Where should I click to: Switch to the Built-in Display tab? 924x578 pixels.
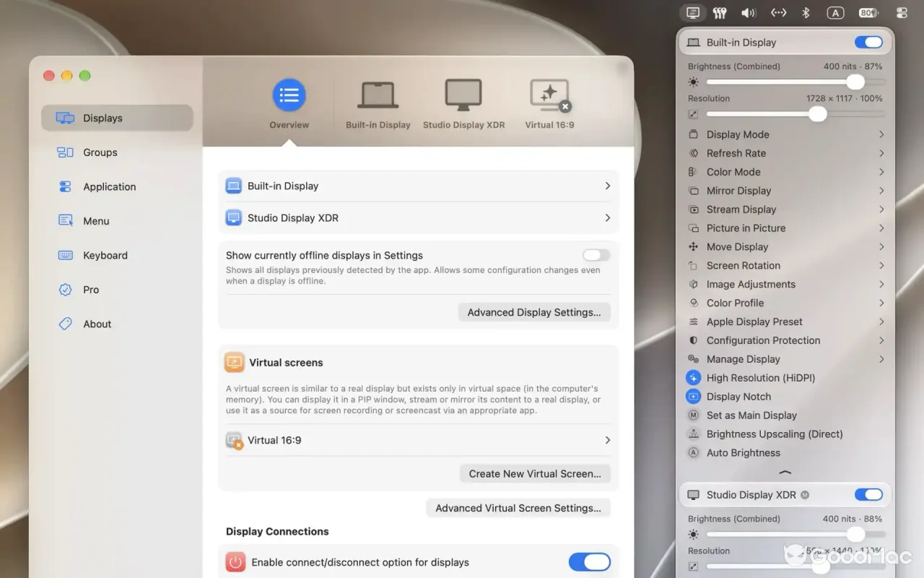point(378,105)
